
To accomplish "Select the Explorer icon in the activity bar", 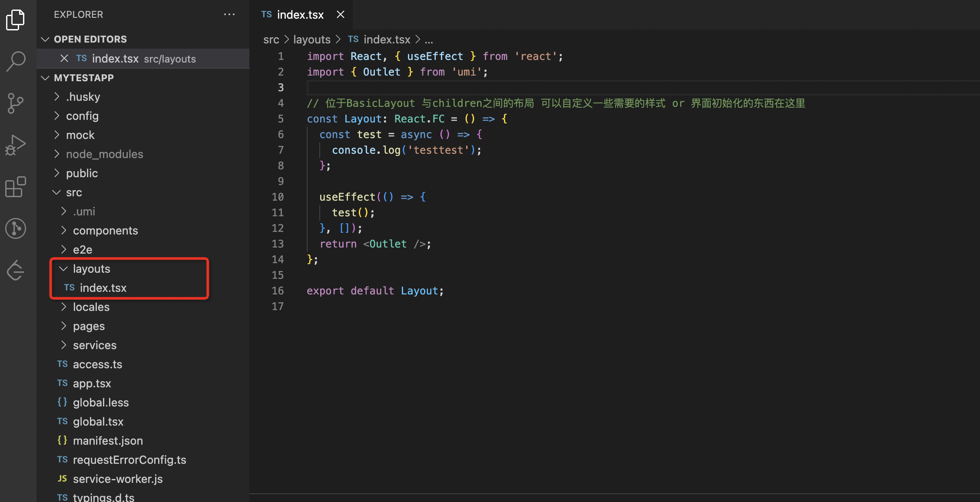I will click(x=16, y=20).
